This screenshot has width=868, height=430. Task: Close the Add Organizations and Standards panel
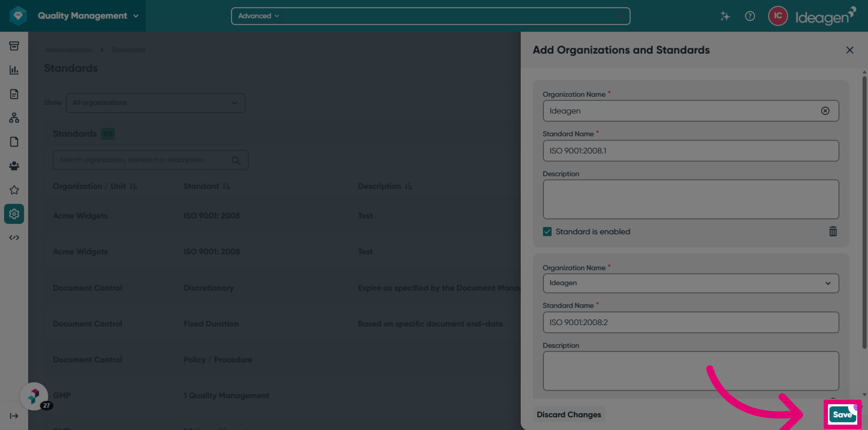point(850,50)
